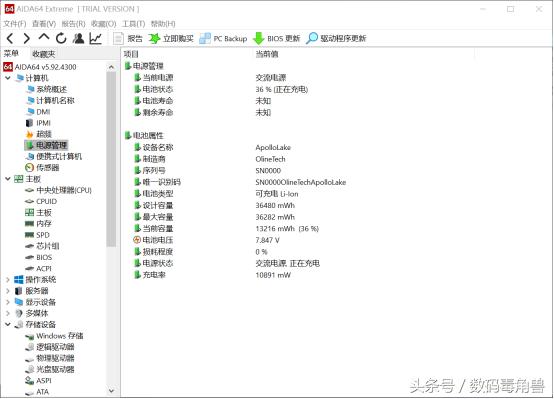Select 芯片组 chipset item
Viewport: 554px width, 399px height.
[x=43, y=246]
